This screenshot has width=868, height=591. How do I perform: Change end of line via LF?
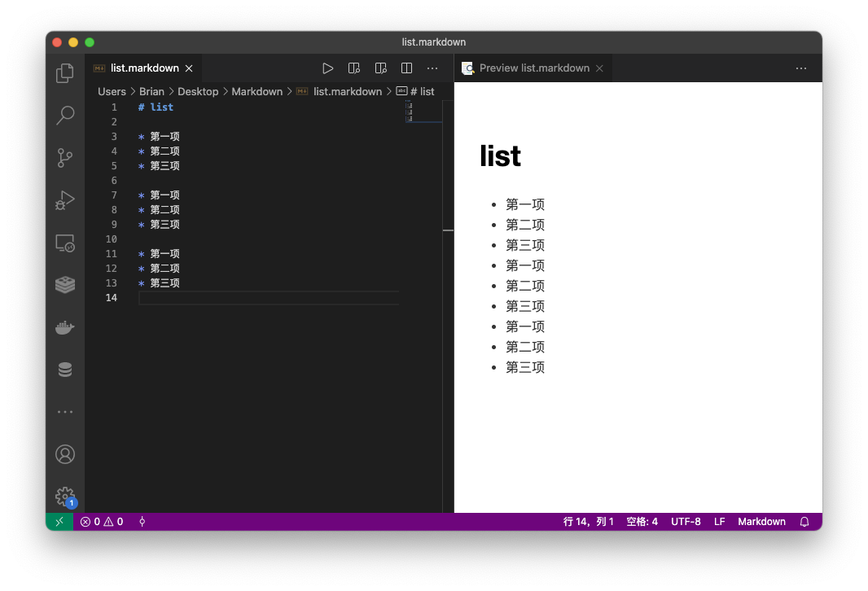click(x=719, y=521)
